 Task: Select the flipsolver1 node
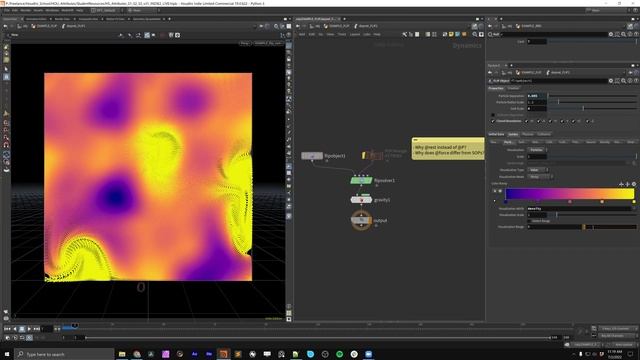(x=361, y=180)
